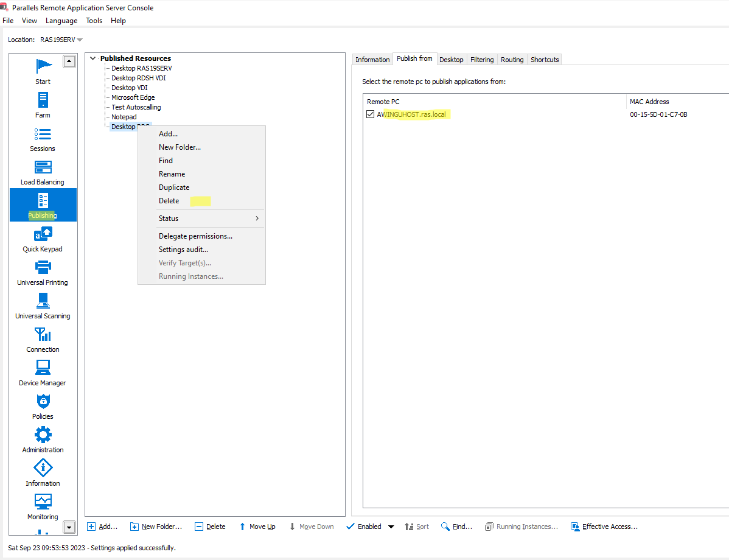This screenshot has height=560, width=729.
Task: Select Notepad published resource
Action: pos(124,117)
